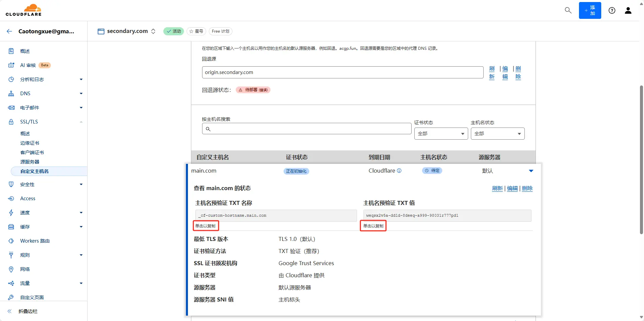Click the Cloudflare logo

pos(24,10)
